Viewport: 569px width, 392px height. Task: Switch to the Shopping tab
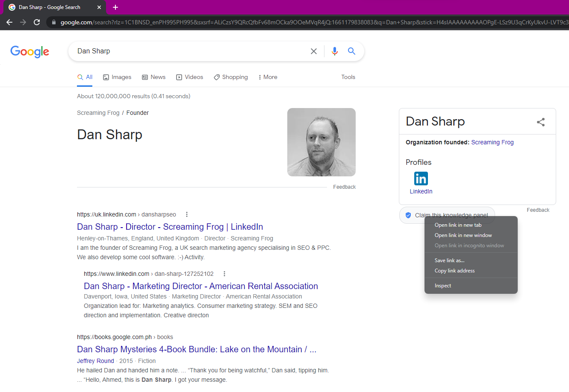point(231,77)
